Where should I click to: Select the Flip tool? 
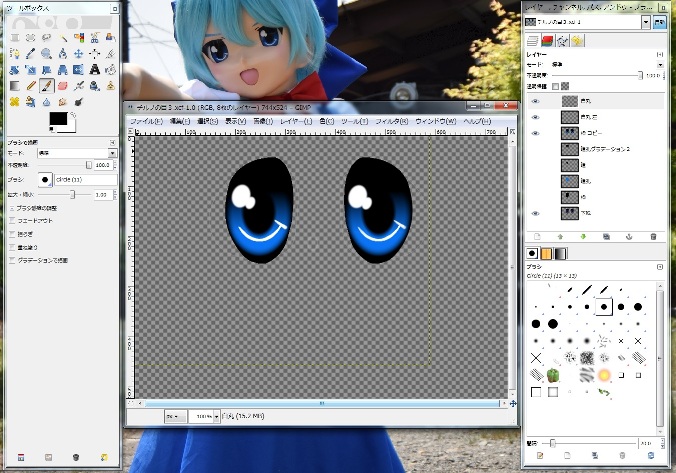(x=79, y=70)
